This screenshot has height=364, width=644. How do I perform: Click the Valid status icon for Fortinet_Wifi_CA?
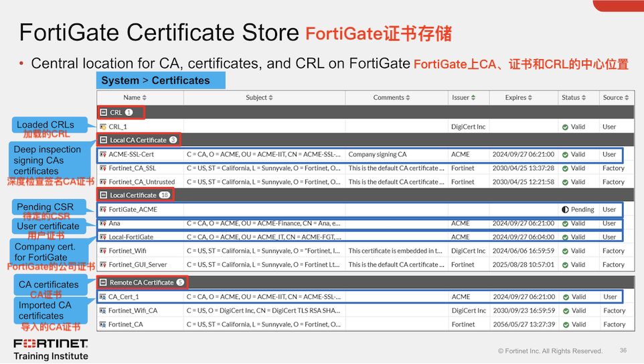[x=566, y=311]
